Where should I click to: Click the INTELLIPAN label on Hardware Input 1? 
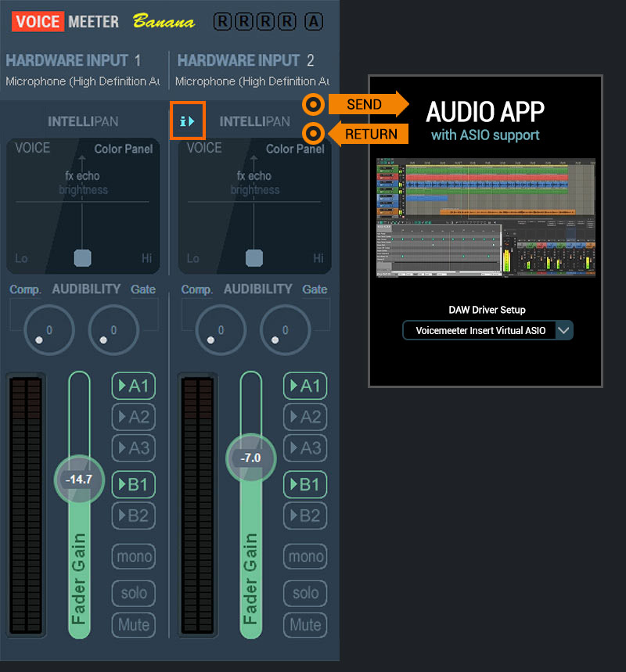(83, 122)
